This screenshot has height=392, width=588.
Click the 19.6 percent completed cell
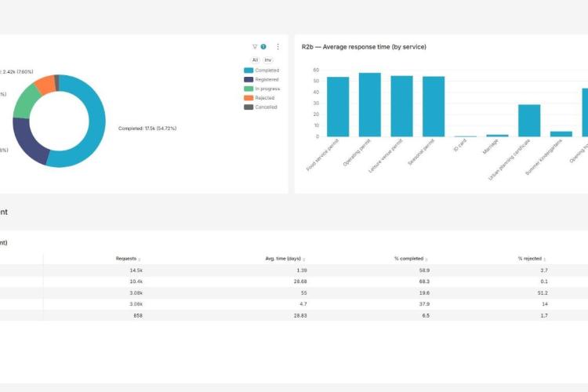point(424,292)
